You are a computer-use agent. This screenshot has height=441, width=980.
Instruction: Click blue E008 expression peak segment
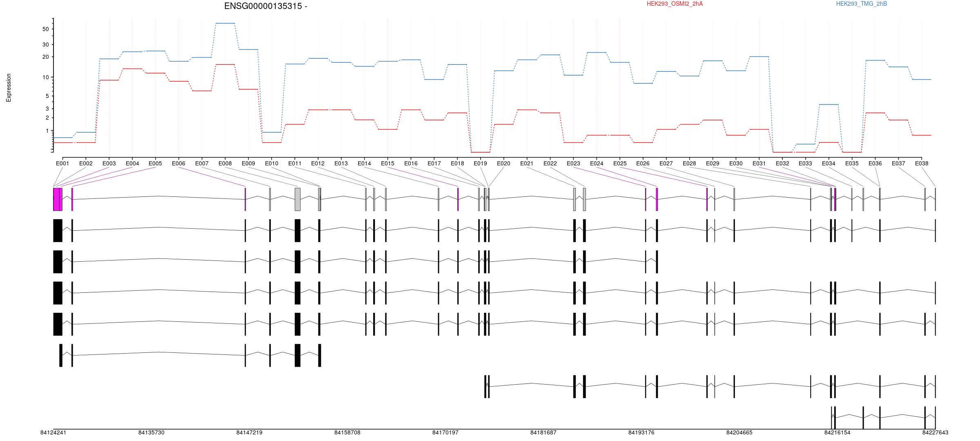point(225,23)
